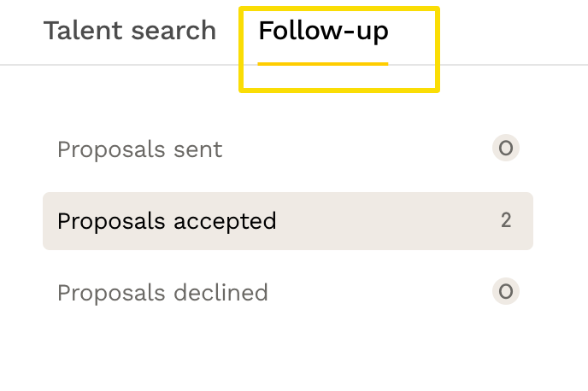
Task: Go to Talent search view
Action: coord(129,32)
